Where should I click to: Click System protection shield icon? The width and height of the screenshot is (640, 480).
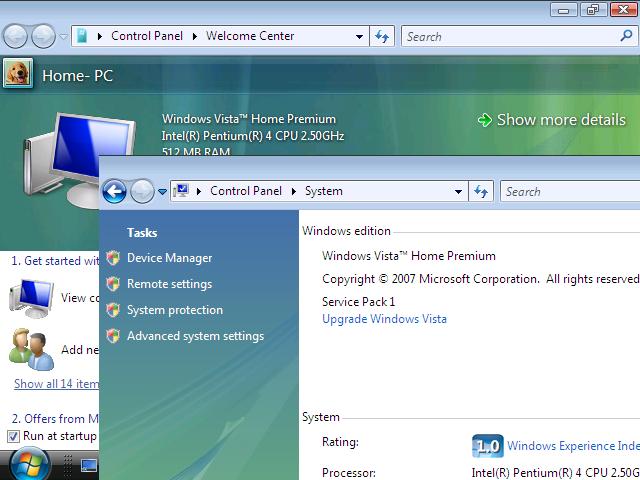click(113, 310)
